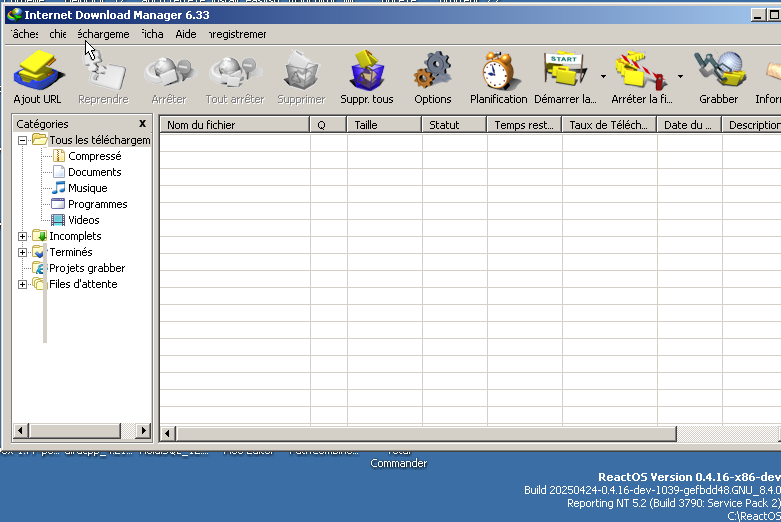Image resolution: width=781 pixels, height=522 pixels.
Task: Select the Incomplets folder
Action: point(75,236)
